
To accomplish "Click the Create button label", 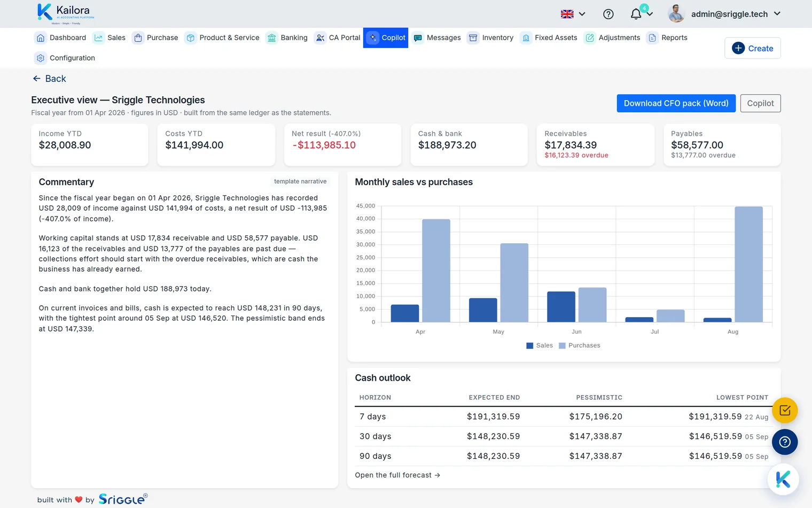I will pos(761,49).
